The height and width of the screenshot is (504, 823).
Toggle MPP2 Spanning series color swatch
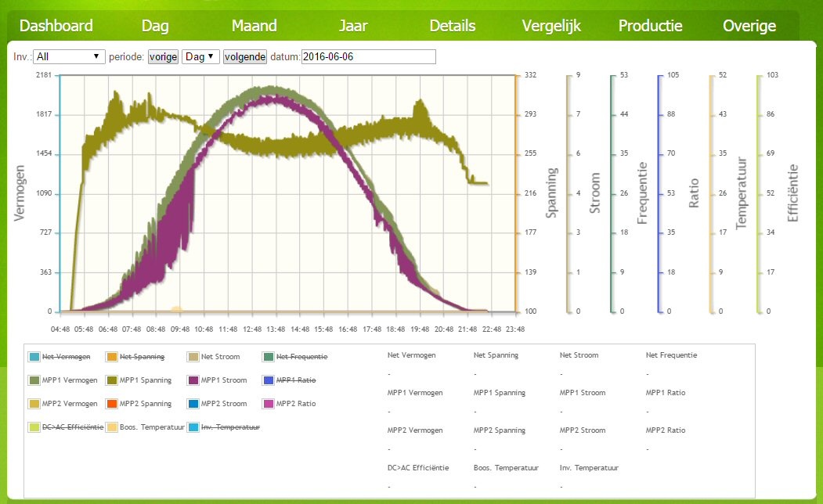pyautogui.click(x=112, y=404)
